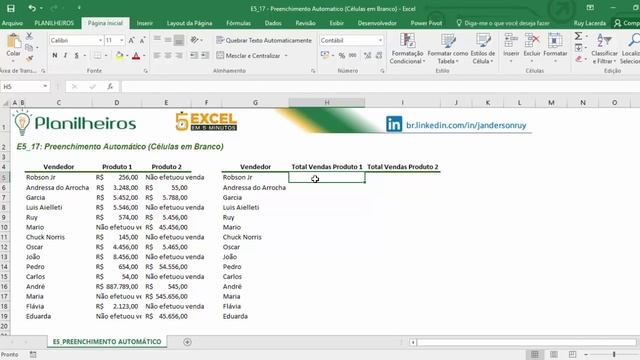Open the font color dropdown arrow

144,56
